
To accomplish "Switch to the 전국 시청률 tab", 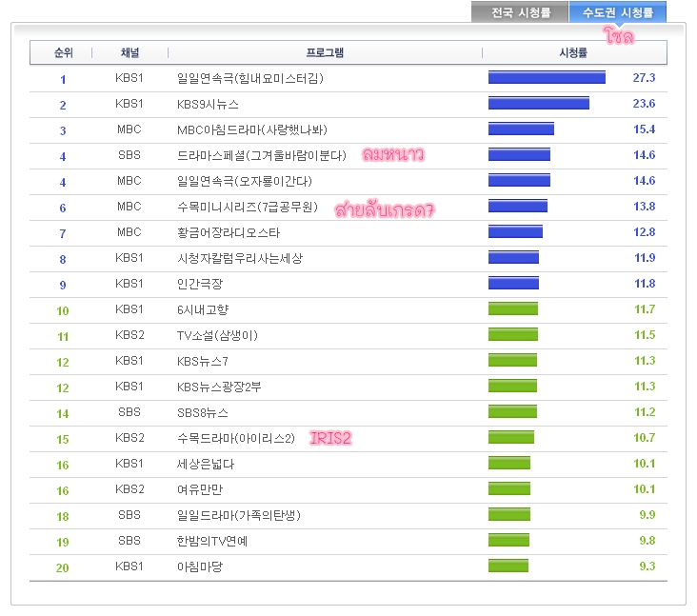I will (x=520, y=12).
